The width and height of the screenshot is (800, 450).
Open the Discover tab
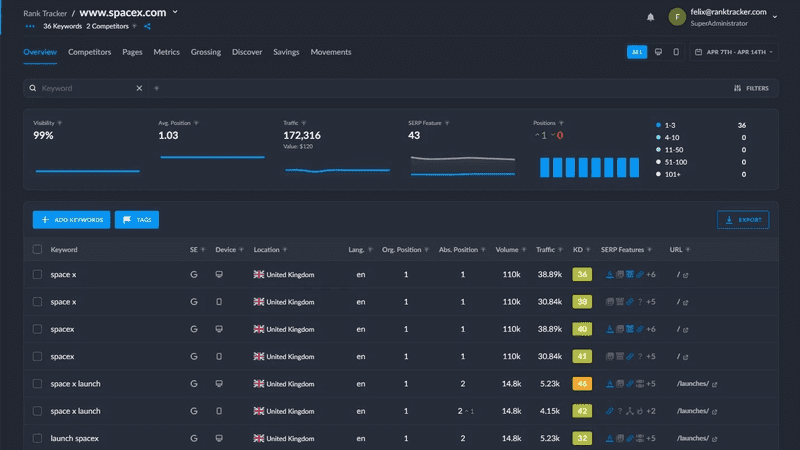click(247, 52)
